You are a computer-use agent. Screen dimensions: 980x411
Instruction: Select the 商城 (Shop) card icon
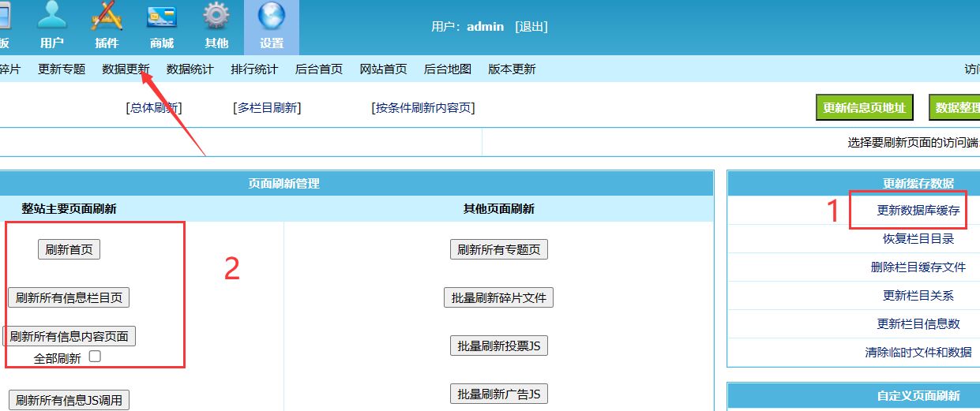[x=162, y=17]
